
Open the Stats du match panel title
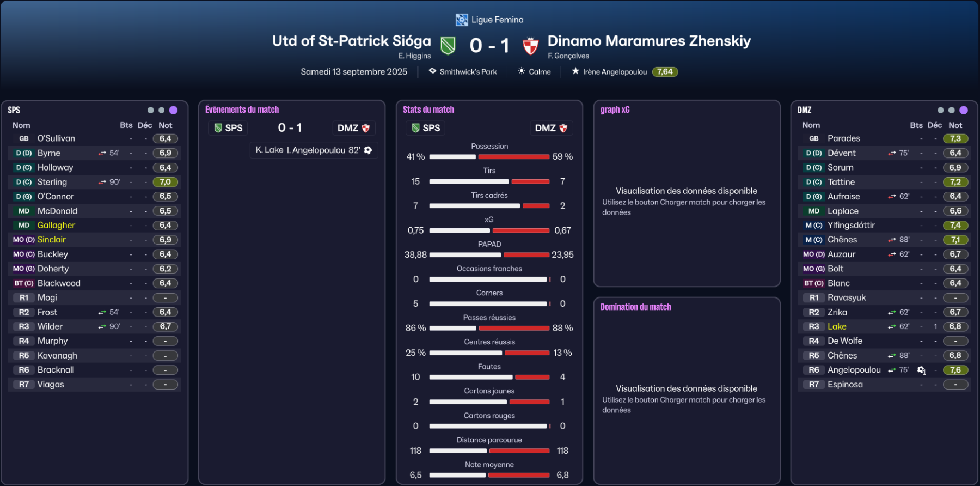(428, 110)
